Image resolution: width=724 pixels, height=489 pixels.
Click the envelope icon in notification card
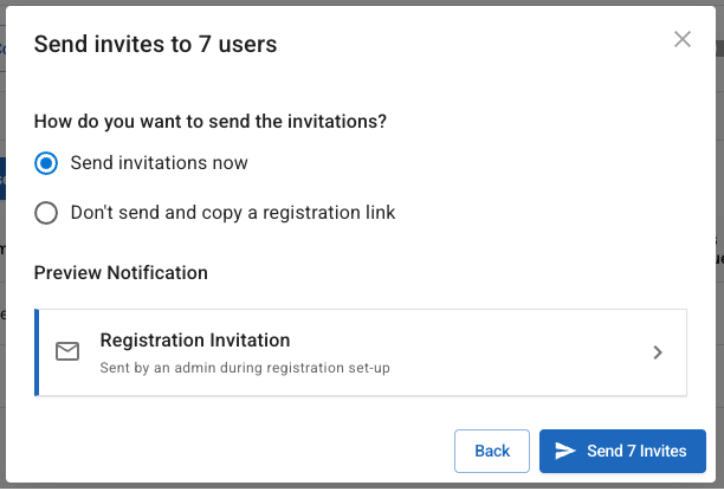pyautogui.click(x=67, y=352)
